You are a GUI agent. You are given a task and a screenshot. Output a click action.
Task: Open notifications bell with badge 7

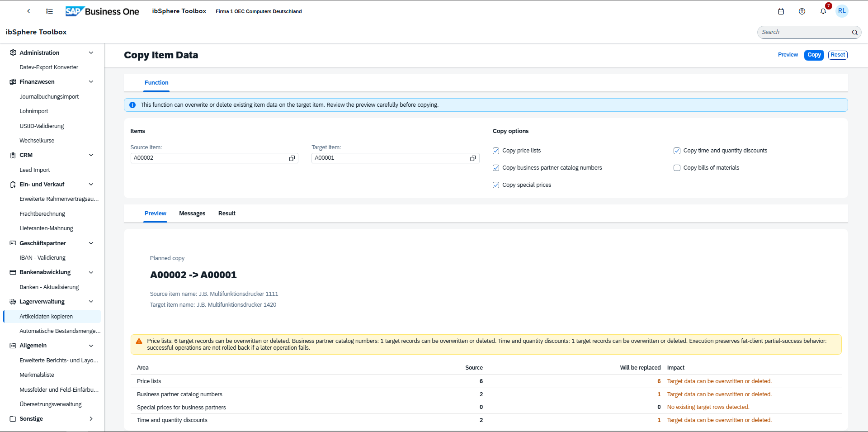(x=823, y=11)
